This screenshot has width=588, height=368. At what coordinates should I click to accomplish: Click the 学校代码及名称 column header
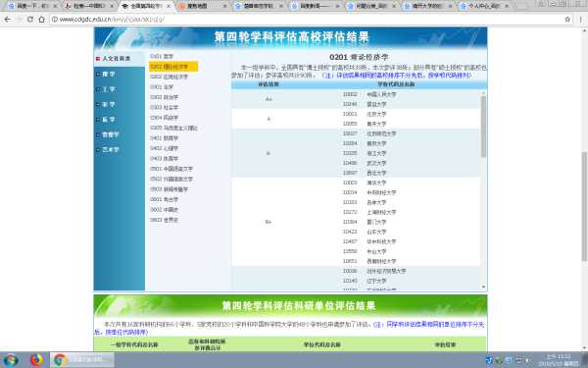pos(396,84)
